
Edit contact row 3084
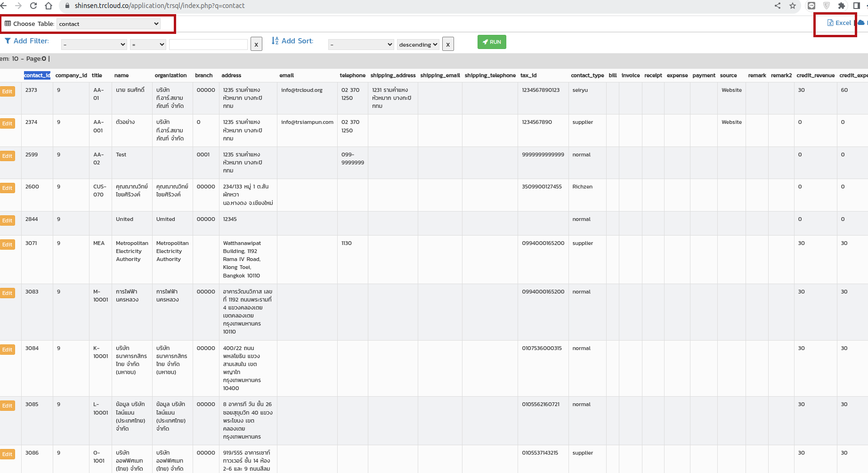pyautogui.click(x=7, y=350)
